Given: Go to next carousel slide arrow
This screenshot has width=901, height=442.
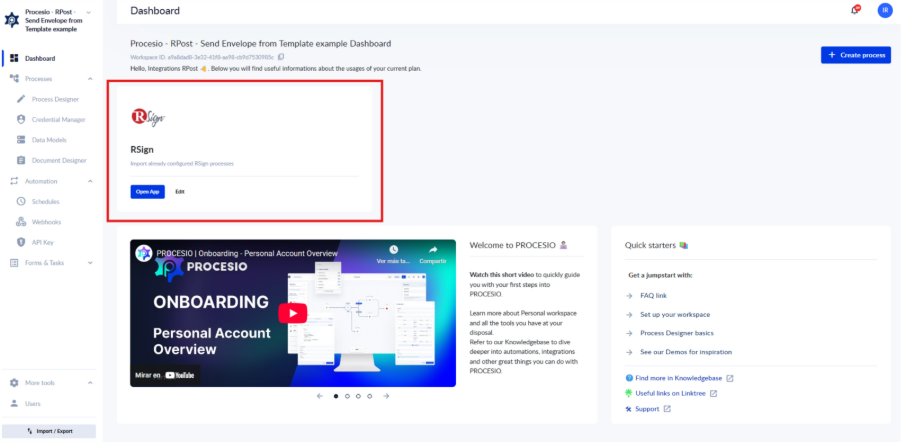Looking at the screenshot, I should (x=386, y=396).
